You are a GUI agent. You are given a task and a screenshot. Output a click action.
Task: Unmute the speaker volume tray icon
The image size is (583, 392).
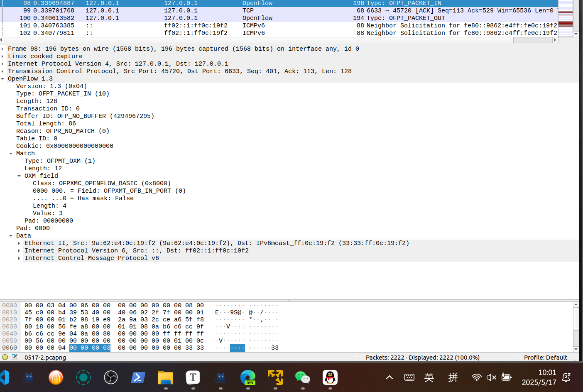click(x=491, y=377)
